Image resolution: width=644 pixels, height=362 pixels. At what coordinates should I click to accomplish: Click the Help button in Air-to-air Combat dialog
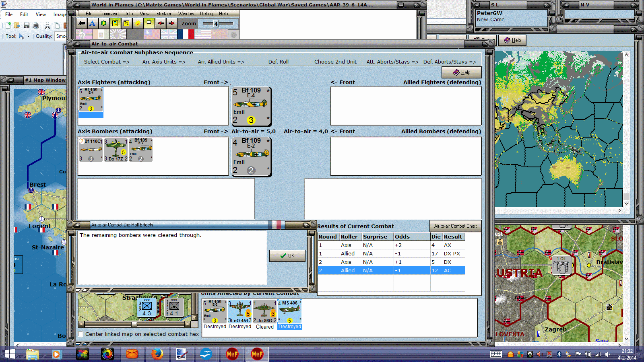462,72
